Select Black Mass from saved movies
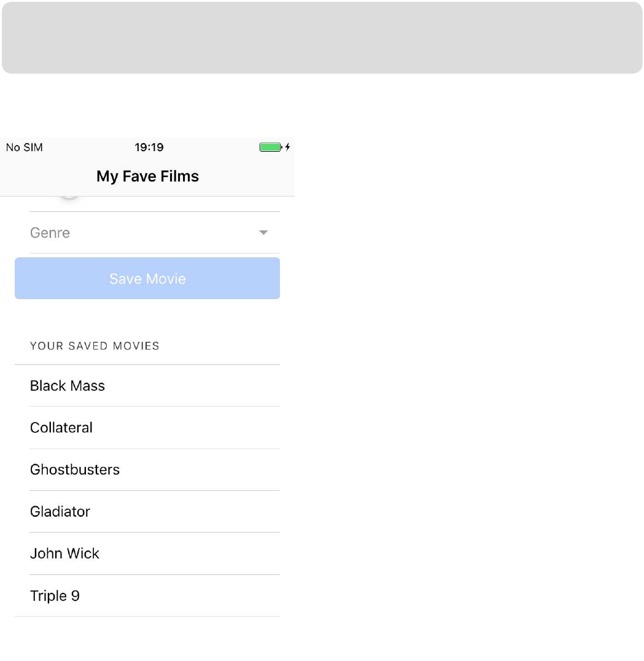Screen dimensions: 644x661 [x=147, y=386]
